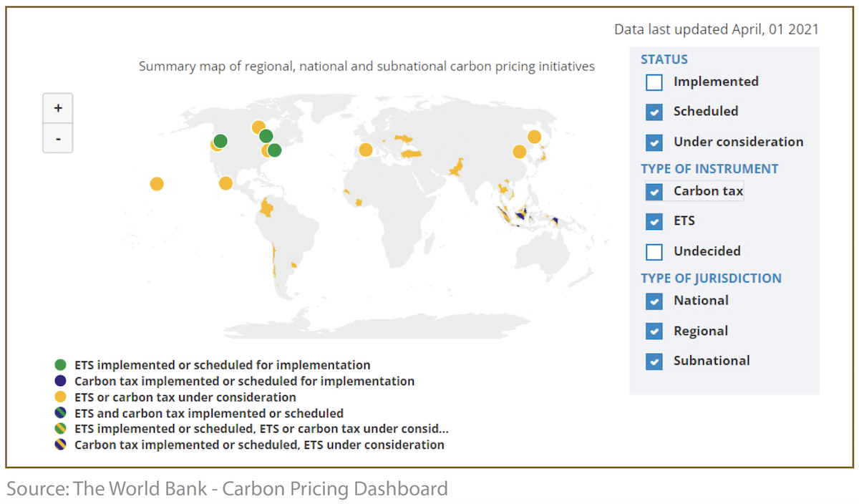This screenshot has width=859, height=504.
Task: Click the truncated 'ETS implemented or scheduled, ETS or carbon tax' legend dot
Action: tap(60, 429)
